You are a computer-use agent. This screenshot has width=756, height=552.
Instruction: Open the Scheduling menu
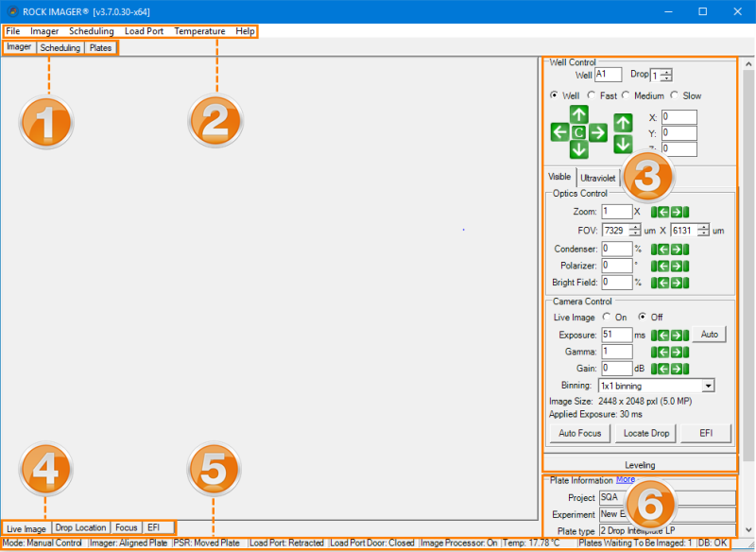(92, 31)
